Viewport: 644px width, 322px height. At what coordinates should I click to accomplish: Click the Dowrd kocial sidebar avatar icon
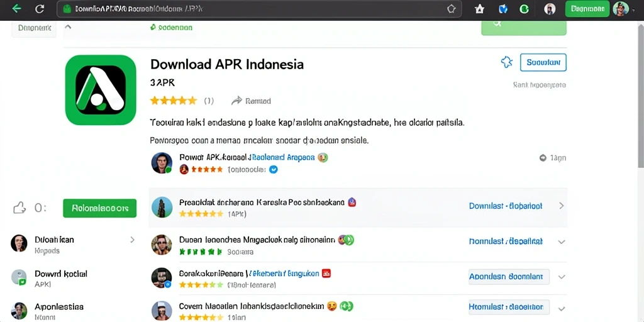click(19, 277)
